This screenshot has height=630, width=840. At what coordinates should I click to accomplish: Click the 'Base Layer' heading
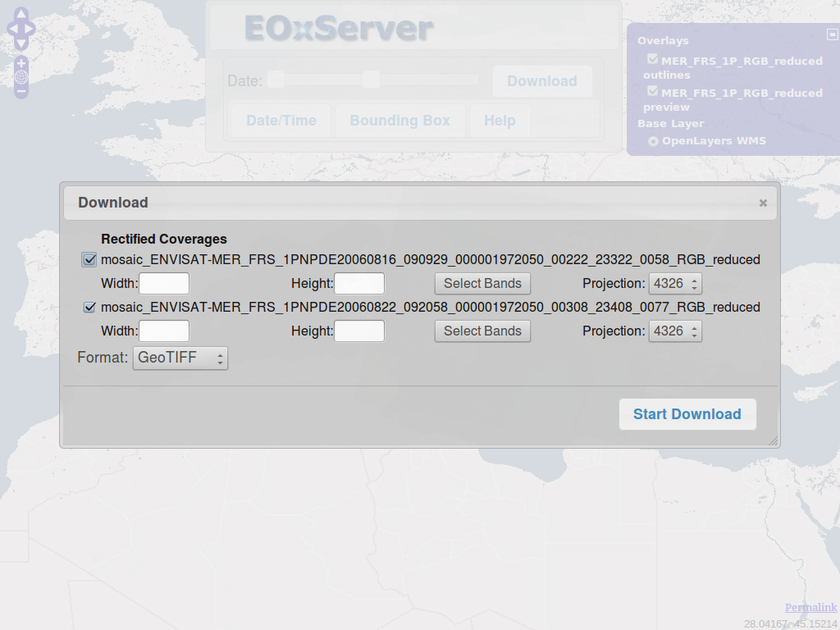670,124
